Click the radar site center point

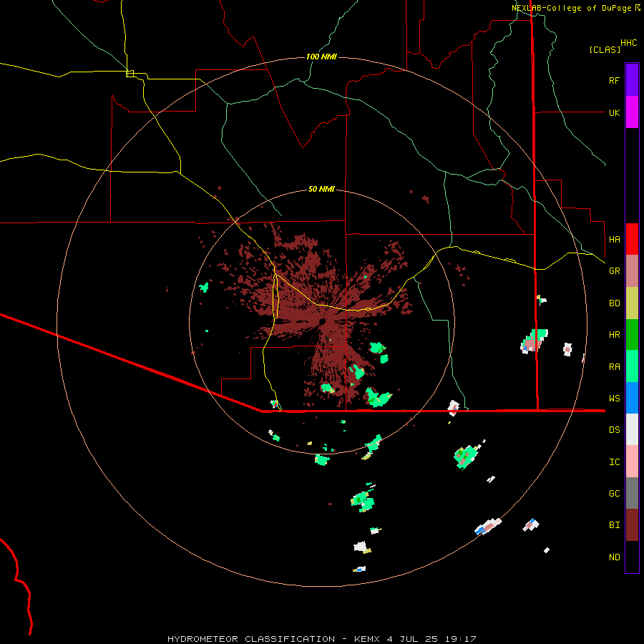click(x=323, y=321)
